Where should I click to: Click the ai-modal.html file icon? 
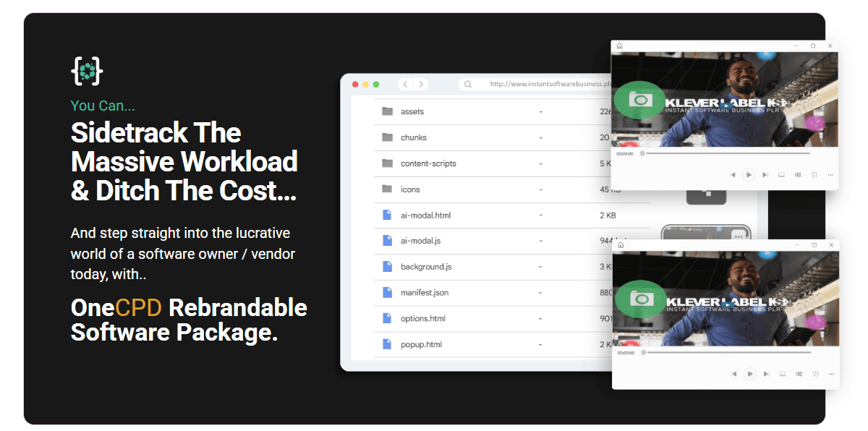coord(387,215)
